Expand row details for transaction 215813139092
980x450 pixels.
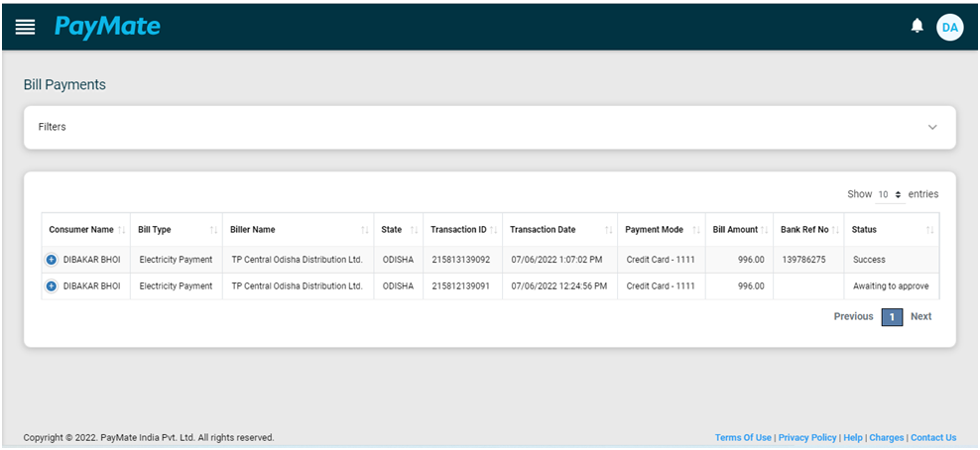(x=52, y=259)
